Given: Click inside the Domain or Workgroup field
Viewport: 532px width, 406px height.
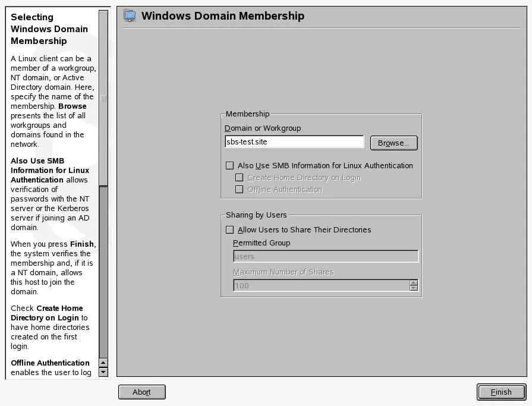Looking at the screenshot, I should click(x=294, y=141).
